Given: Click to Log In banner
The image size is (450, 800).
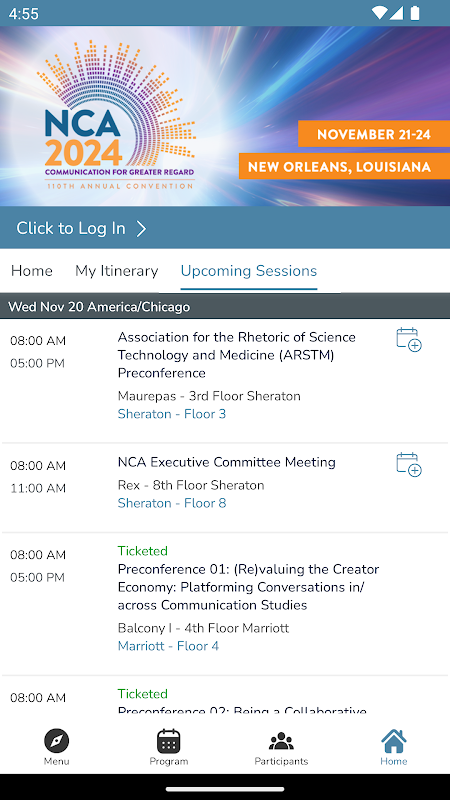Looking at the screenshot, I should tap(225, 228).
